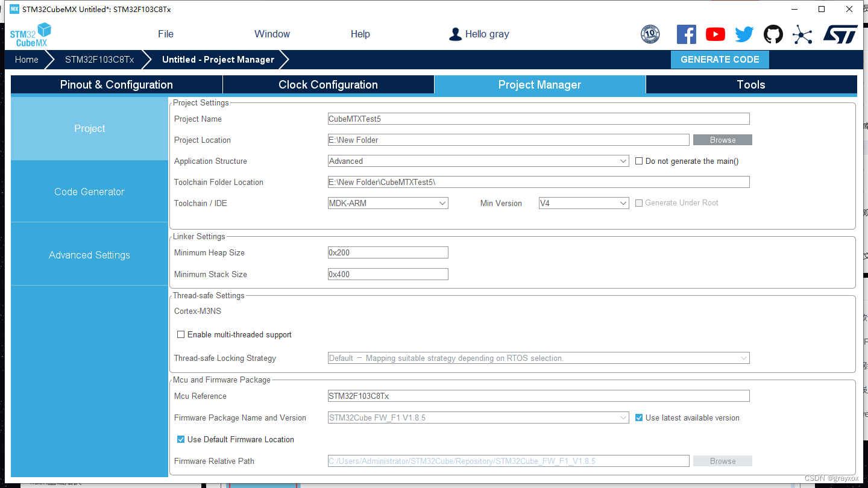Uncheck Use Default Firmware Location
The image size is (868, 488).
pos(181,439)
